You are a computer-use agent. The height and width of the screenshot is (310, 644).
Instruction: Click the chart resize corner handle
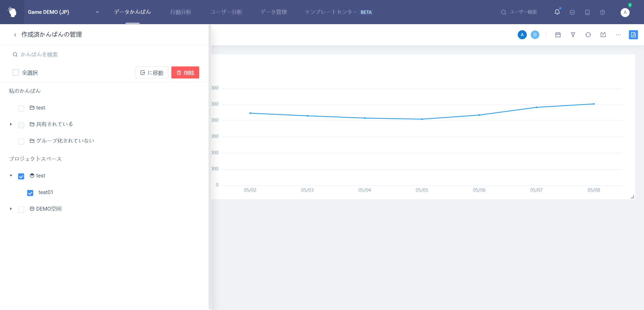click(632, 197)
